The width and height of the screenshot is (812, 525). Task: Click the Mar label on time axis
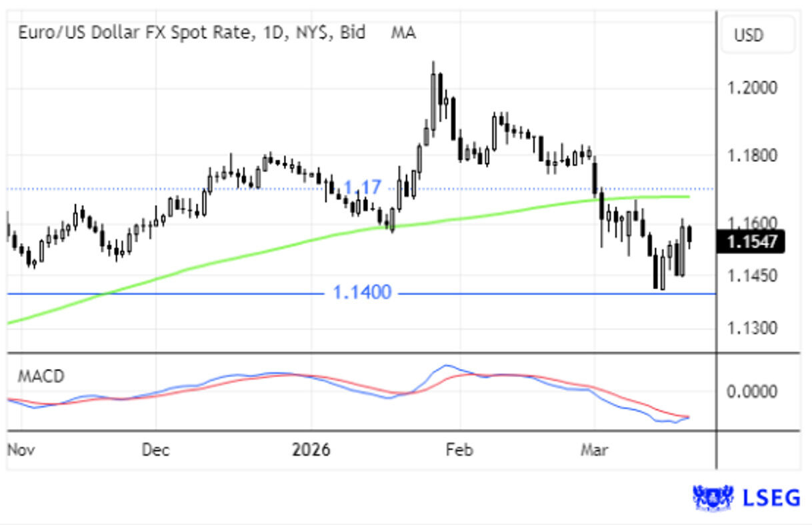tap(594, 450)
